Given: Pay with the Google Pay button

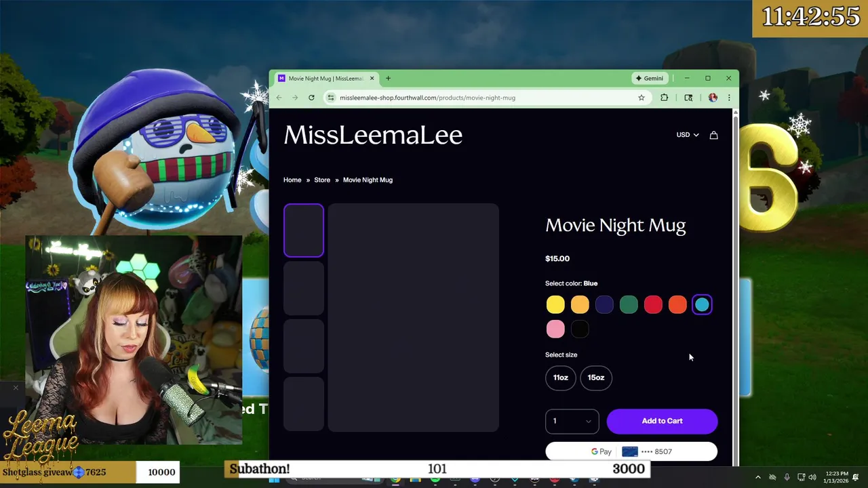Looking at the screenshot, I should click(x=631, y=451).
